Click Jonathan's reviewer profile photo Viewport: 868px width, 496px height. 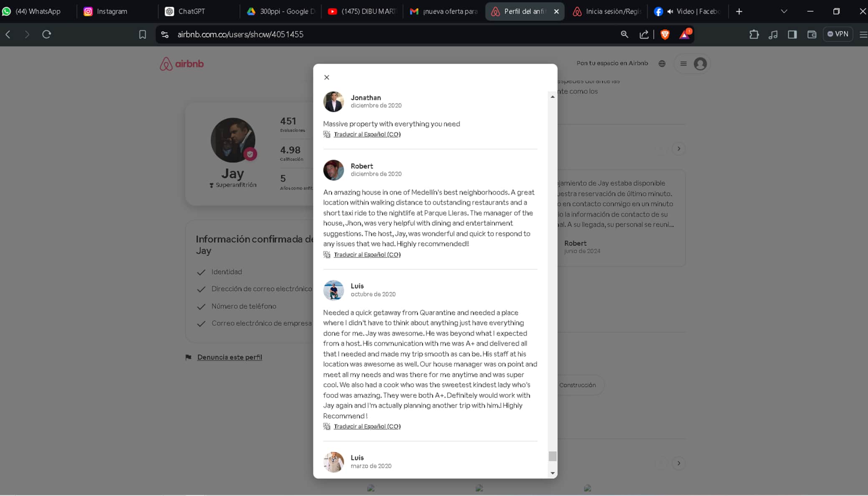click(x=333, y=101)
